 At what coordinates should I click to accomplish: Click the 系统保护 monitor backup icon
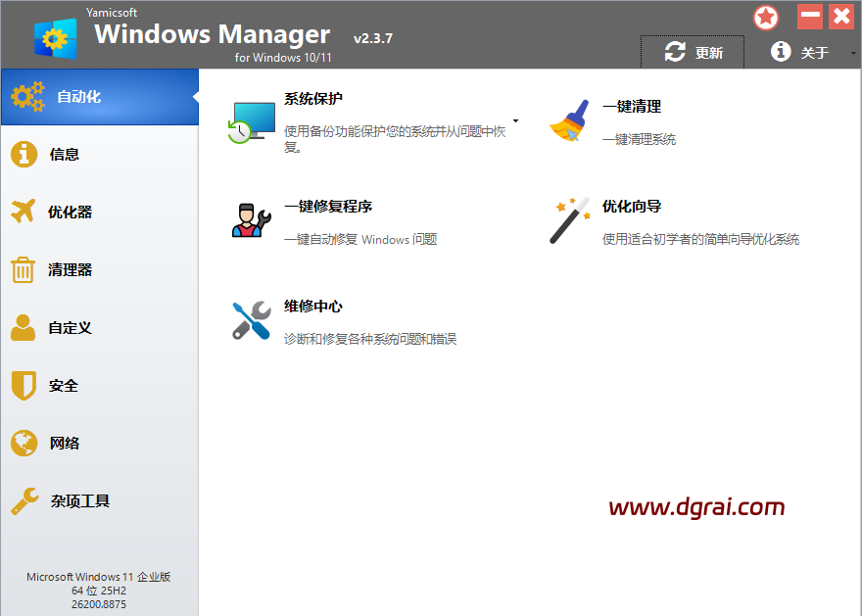252,122
